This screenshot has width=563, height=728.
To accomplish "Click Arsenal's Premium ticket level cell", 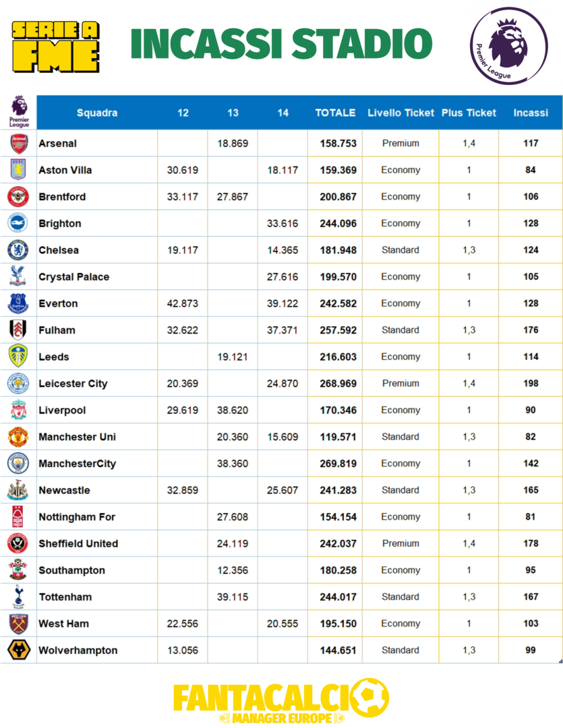I will click(x=401, y=144).
